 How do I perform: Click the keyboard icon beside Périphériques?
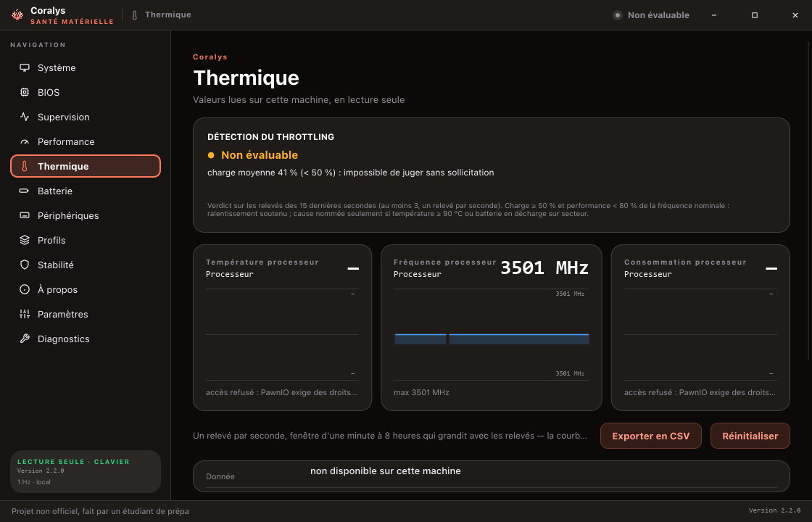[x=25, y=215]
